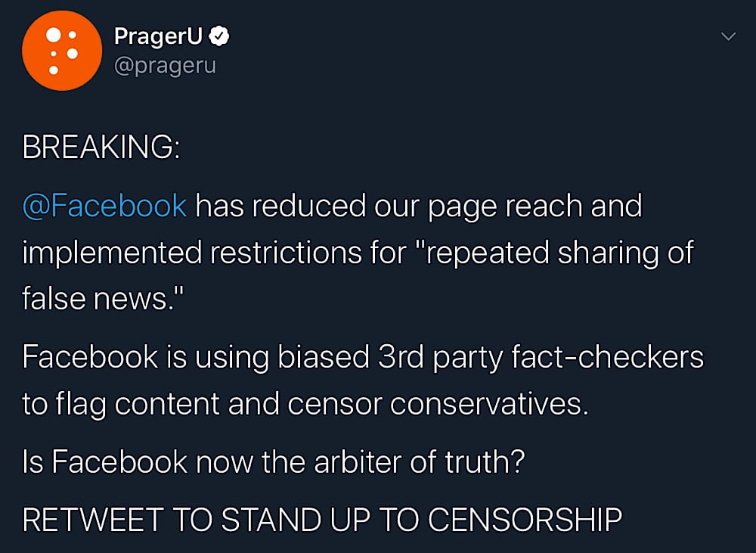Follow the @Facebook mention link
Screen dimensions: 756x553
coord(104,206)
